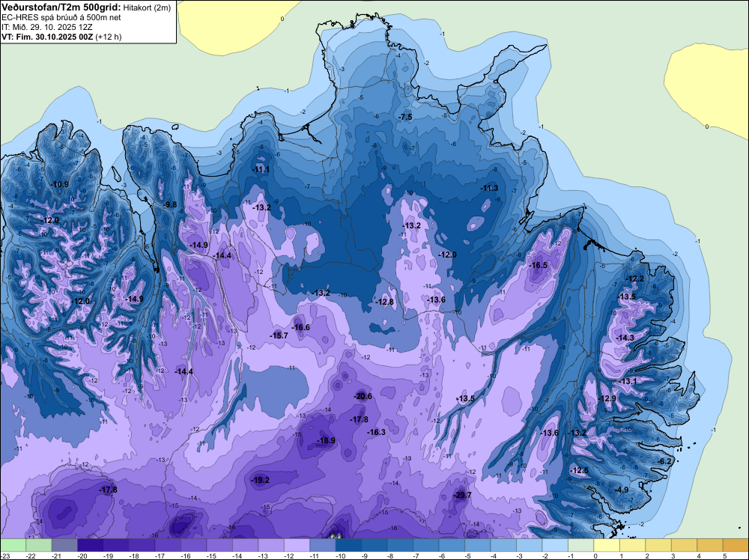Click the -18.9 temperature label

click(x=327, y=440)
